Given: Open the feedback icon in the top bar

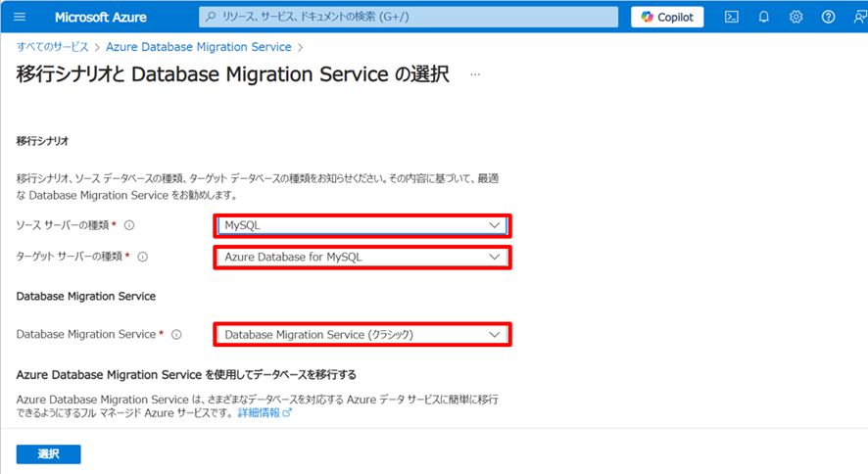Looking at the screenshot, I should [x=858, y=17].
